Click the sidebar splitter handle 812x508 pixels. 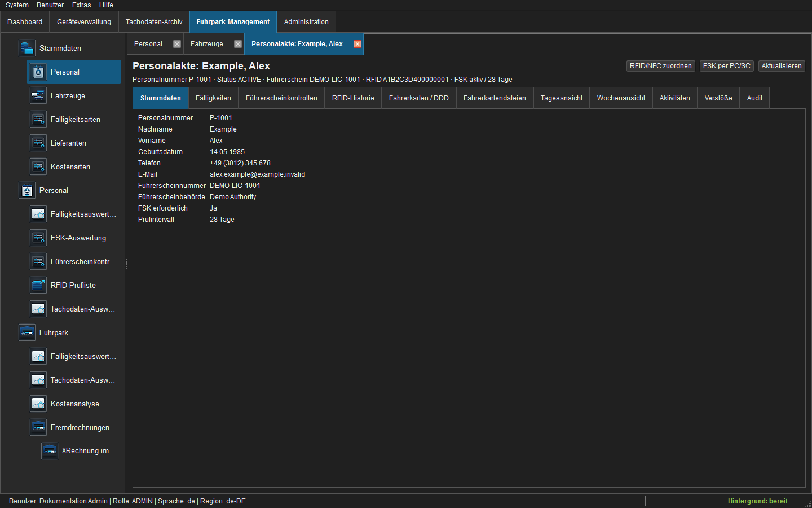point(126,264)
